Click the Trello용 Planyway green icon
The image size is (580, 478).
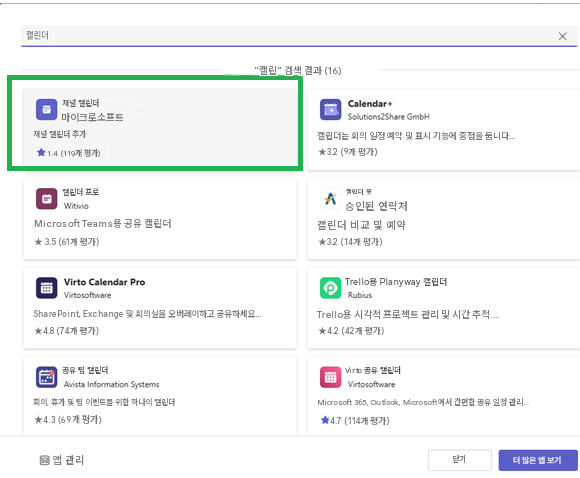[330, 288]
